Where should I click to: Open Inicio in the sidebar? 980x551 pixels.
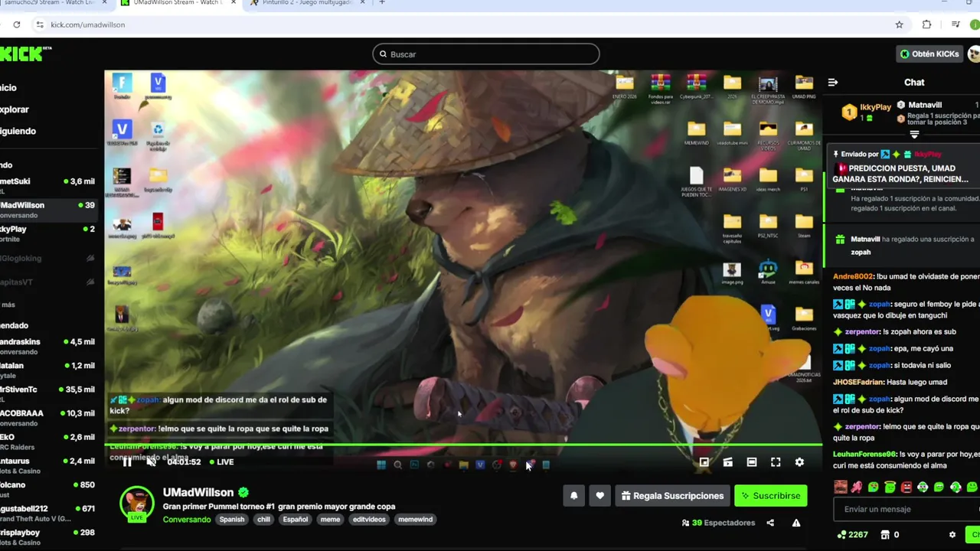(x=8, y=87)
